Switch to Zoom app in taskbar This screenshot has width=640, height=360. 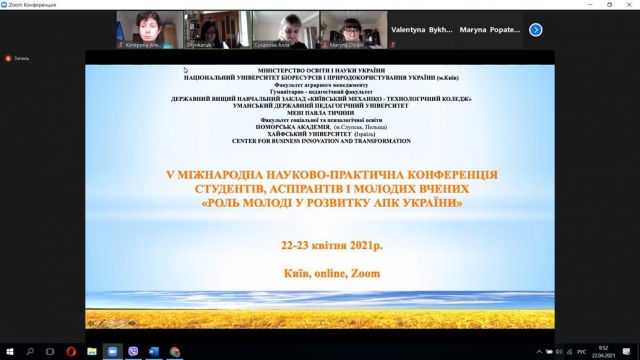point(112,351)
